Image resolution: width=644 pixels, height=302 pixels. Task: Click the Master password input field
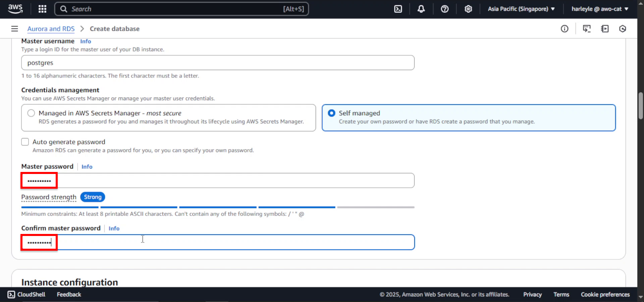[218, 181]
